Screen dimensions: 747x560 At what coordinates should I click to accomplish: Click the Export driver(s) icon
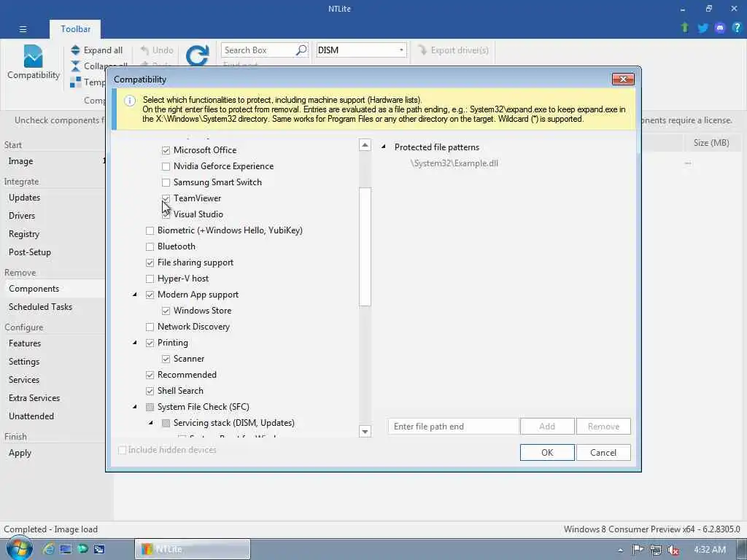pyautogui.click(x=422, y=50)
